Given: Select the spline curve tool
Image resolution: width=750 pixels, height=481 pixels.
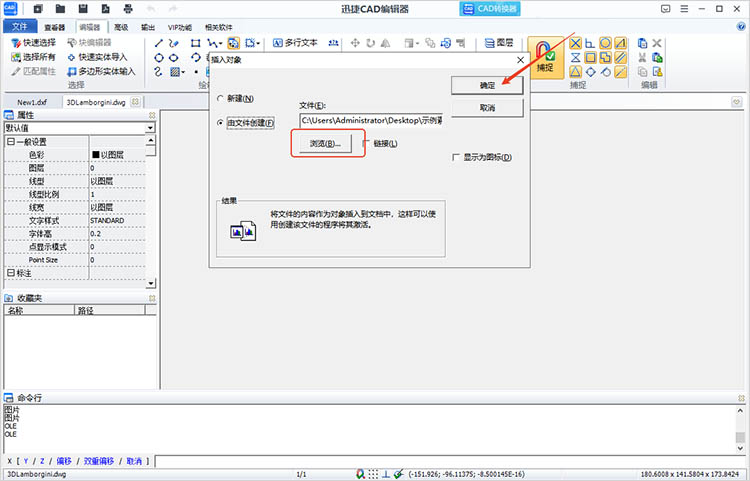Looking at the screenshot, I should coord(159,72).
